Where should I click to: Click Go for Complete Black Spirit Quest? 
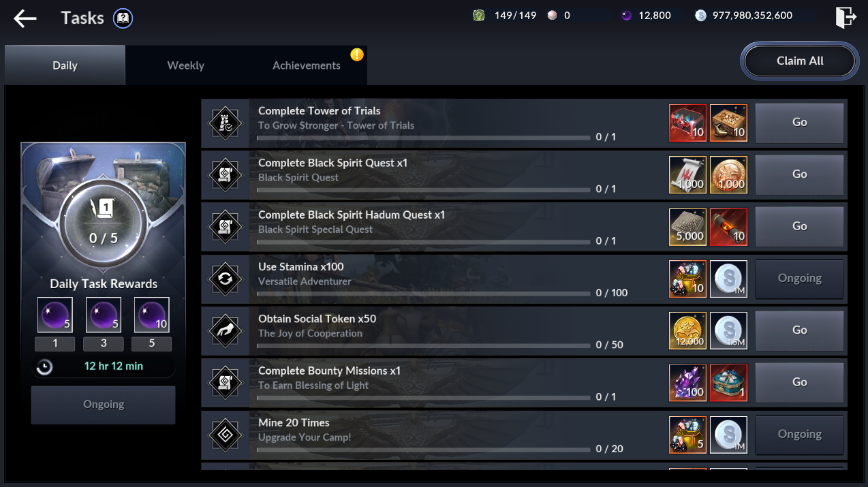(800, 174)
